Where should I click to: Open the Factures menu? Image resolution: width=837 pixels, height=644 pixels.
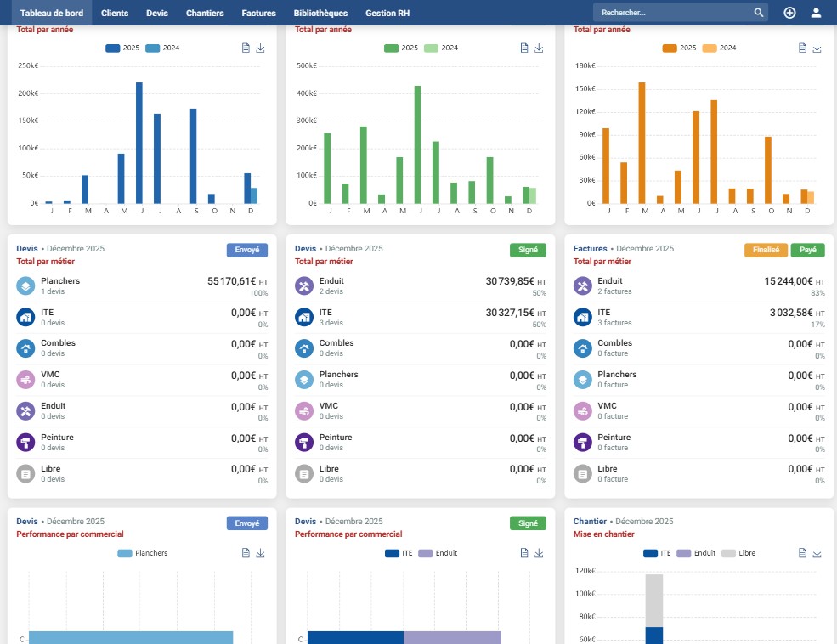(258, 13)
